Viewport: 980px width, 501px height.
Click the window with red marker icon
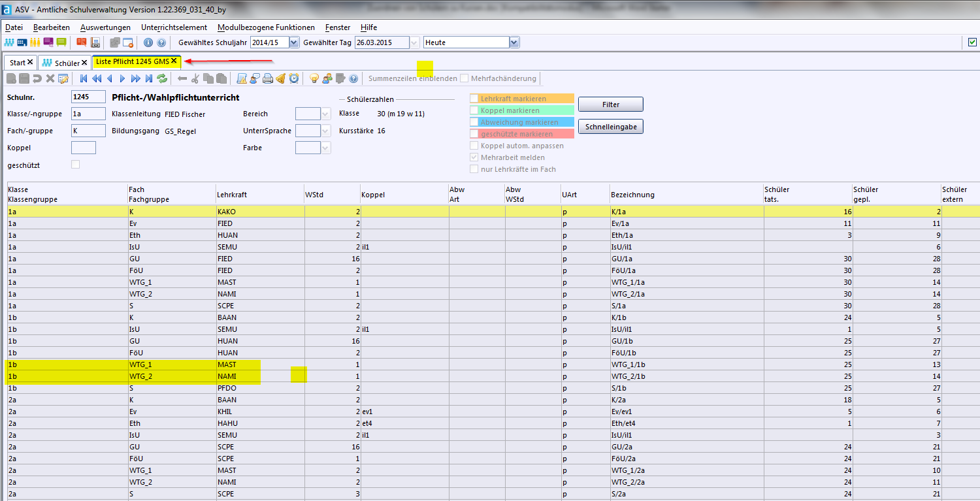pyautogui.click(x=127, y=42)
